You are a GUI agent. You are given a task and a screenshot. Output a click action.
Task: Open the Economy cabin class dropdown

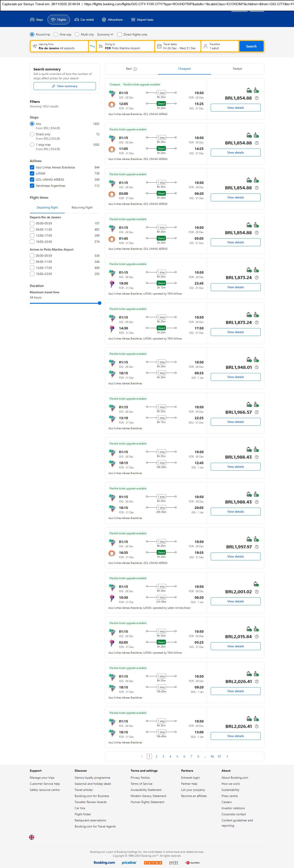pos(105,34)
